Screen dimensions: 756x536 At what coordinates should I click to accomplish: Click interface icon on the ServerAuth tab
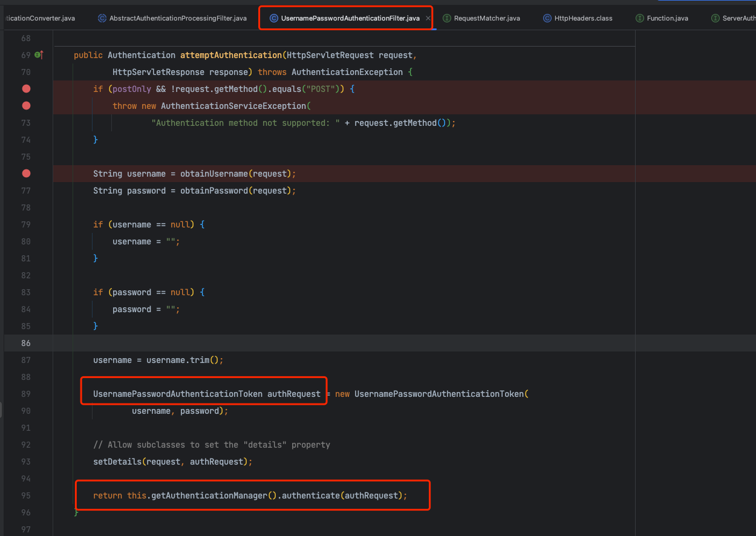715,18
